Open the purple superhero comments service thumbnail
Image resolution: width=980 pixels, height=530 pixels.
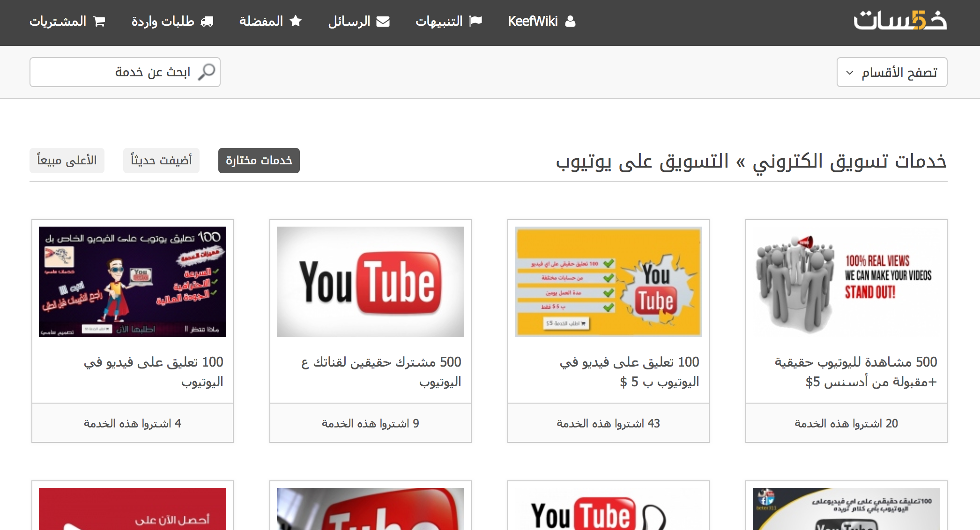point(133,282)
